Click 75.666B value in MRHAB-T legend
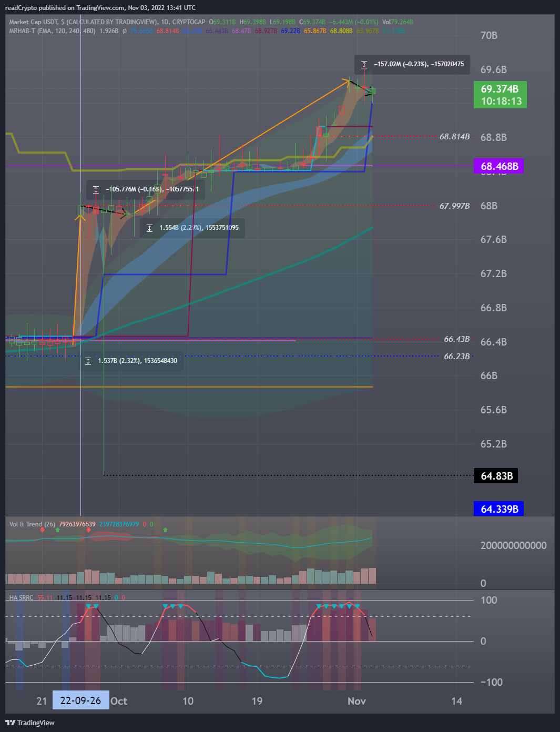 click(x=141, y=31)
